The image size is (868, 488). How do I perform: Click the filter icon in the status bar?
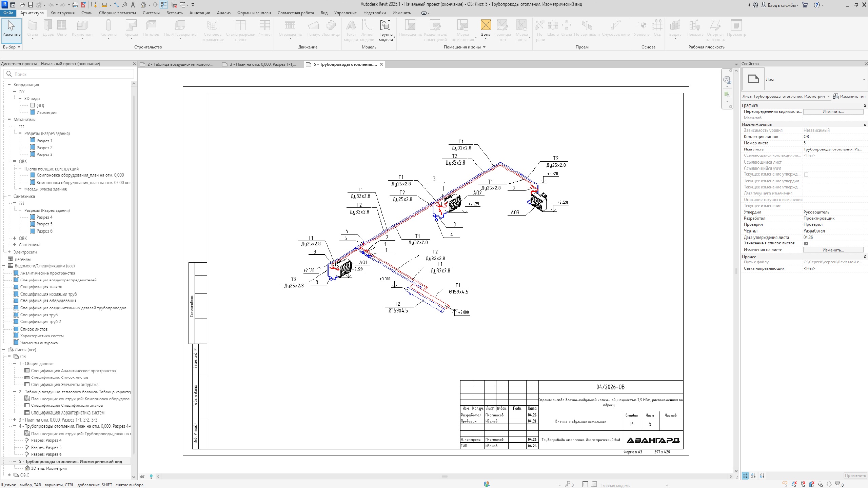tap(837, 485)
